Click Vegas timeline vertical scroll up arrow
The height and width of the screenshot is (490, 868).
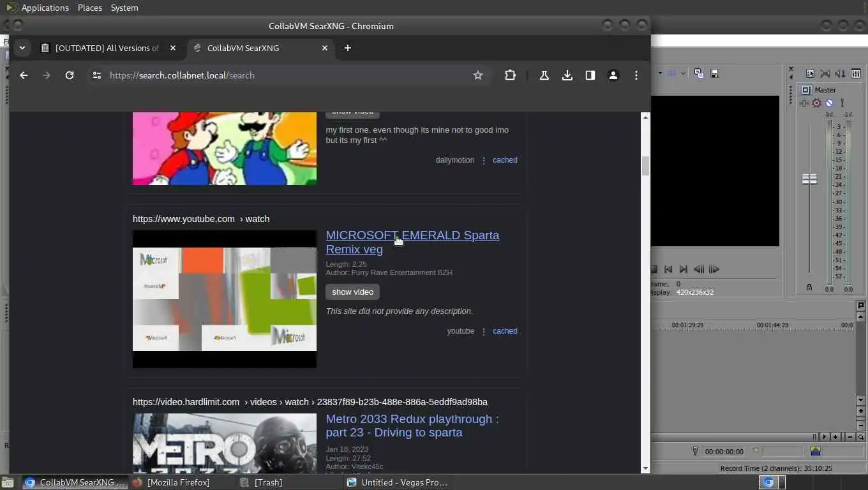[861, 316]
